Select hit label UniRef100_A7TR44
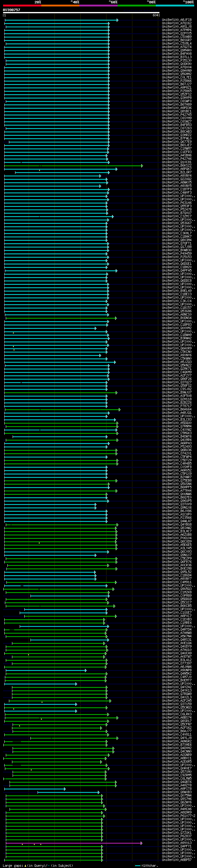The height and width of the screenshot is (868, 197). [177, 491]
